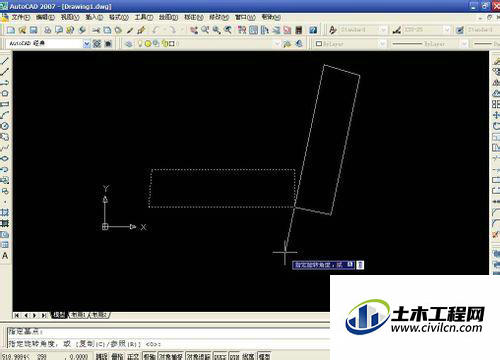
Task: Click the Undo arrow icon
Action: click(156, 30)
